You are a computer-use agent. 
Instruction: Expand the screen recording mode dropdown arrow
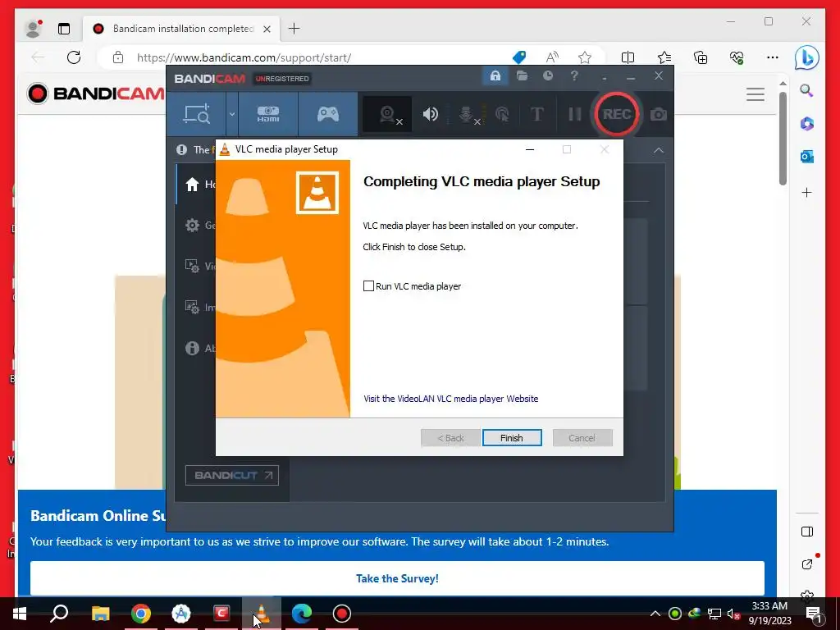tap(232, 114)
